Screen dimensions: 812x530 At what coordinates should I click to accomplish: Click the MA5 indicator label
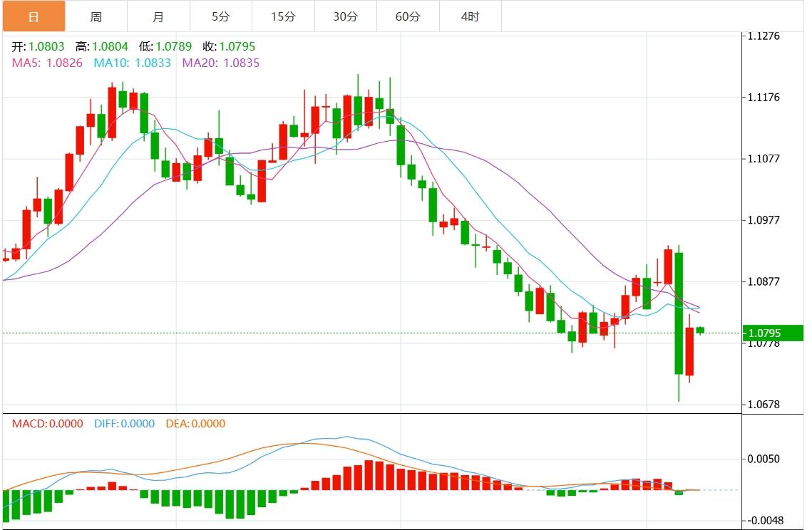(x=47, y=63)
